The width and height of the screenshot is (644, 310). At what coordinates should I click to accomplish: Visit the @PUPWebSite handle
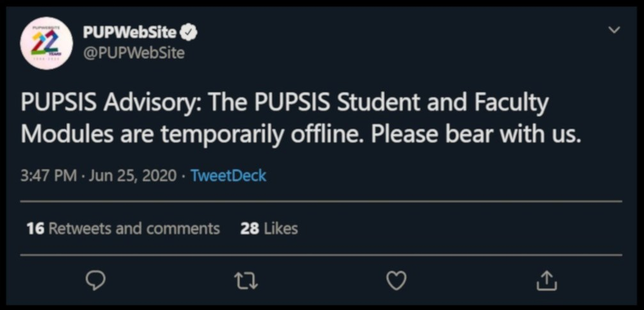134,52
